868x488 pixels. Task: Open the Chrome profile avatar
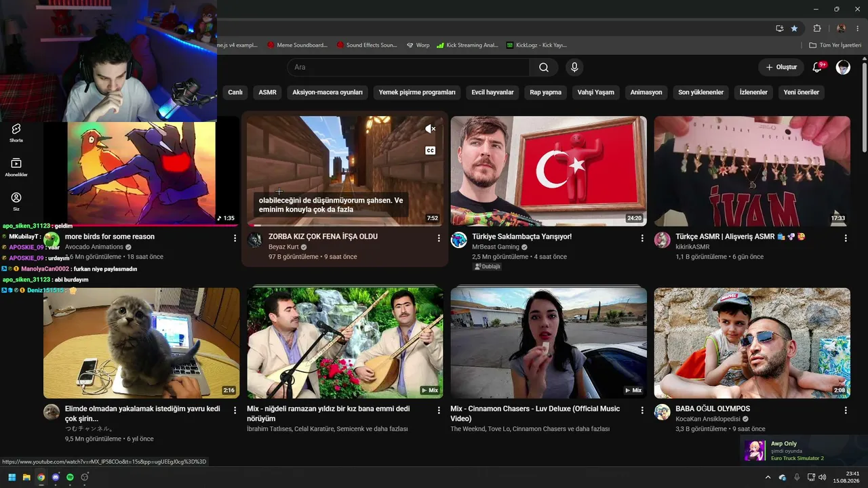click(x=841, y=28)
